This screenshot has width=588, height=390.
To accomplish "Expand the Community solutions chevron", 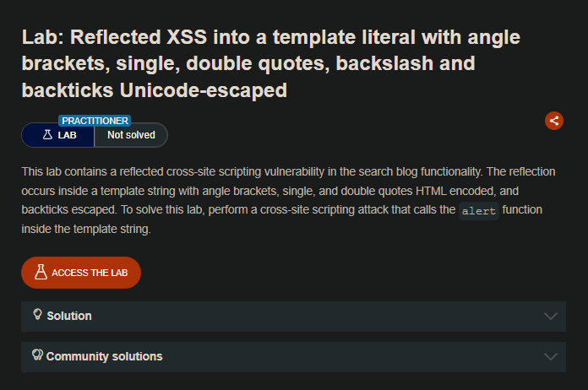I will pos(551,356).
